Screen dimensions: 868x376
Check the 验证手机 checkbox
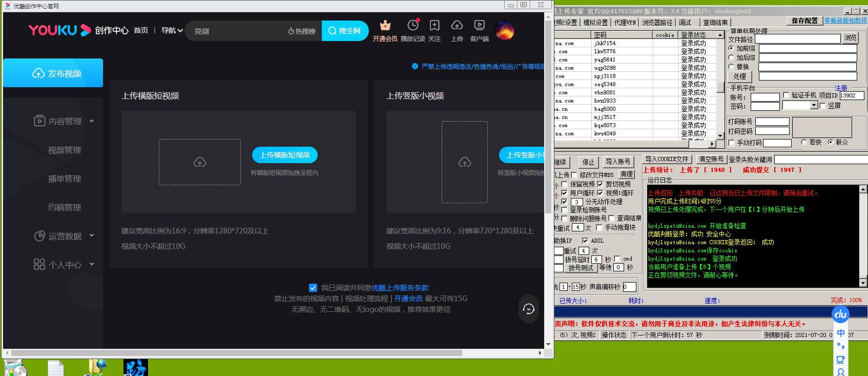coord(786,95)
